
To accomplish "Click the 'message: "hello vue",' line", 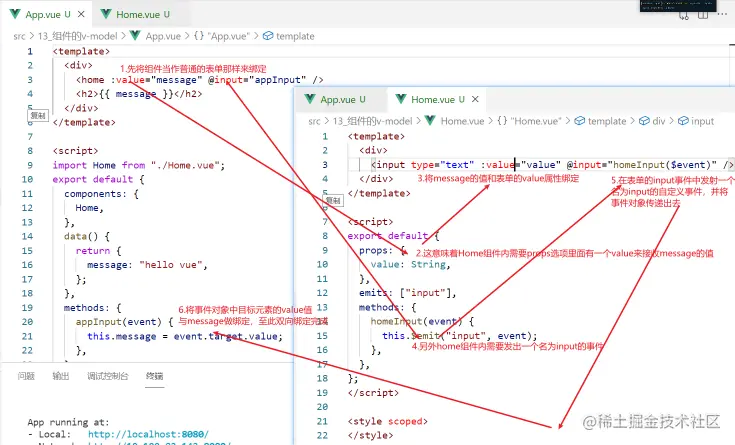I will coord(147,265).
